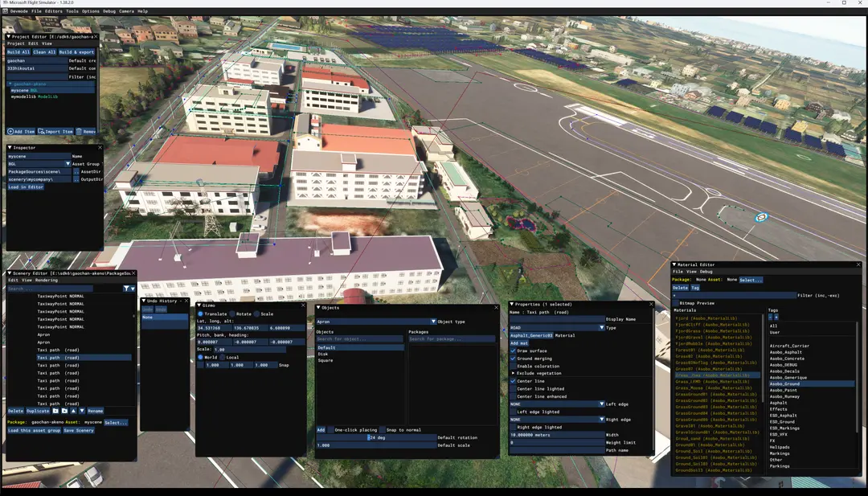Uncheck the Draw surface checkbox
The height and width of the screenshot is (496, 868).
coord(513,350)
